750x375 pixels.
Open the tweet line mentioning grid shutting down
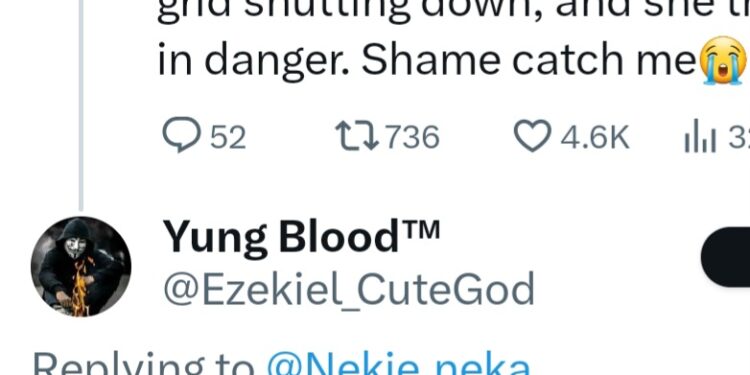[453, 12]
